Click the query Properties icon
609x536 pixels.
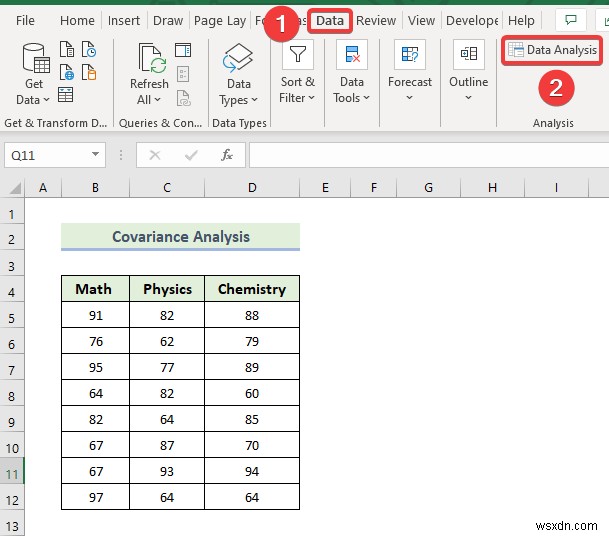click(183, 74)
